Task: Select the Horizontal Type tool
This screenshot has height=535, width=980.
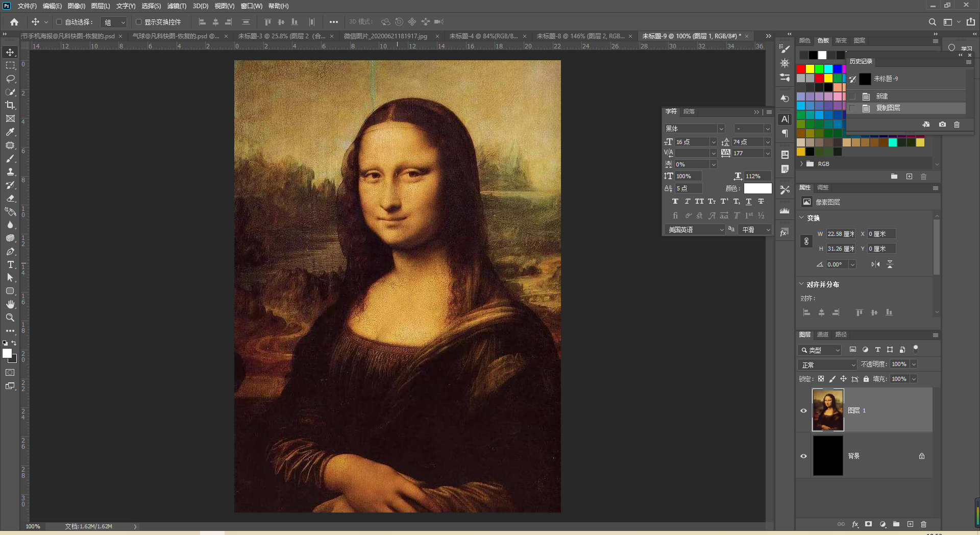Action: [x=10, y=264]
